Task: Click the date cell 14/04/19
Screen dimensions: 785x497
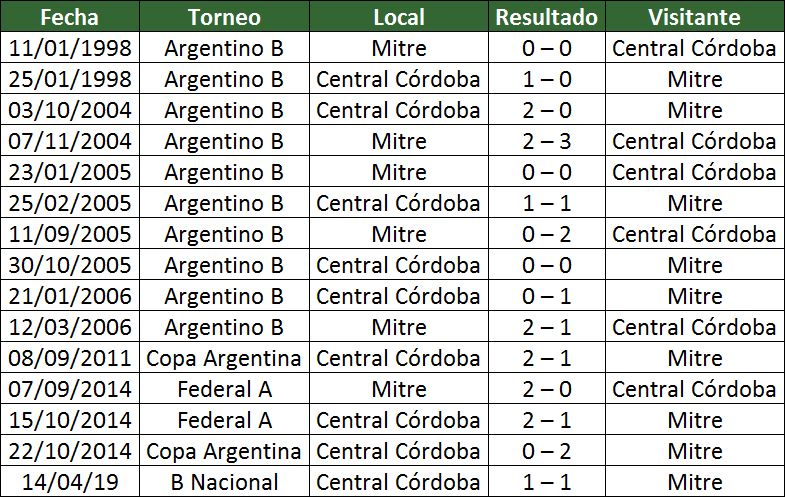Action: [x=69, y=482]
